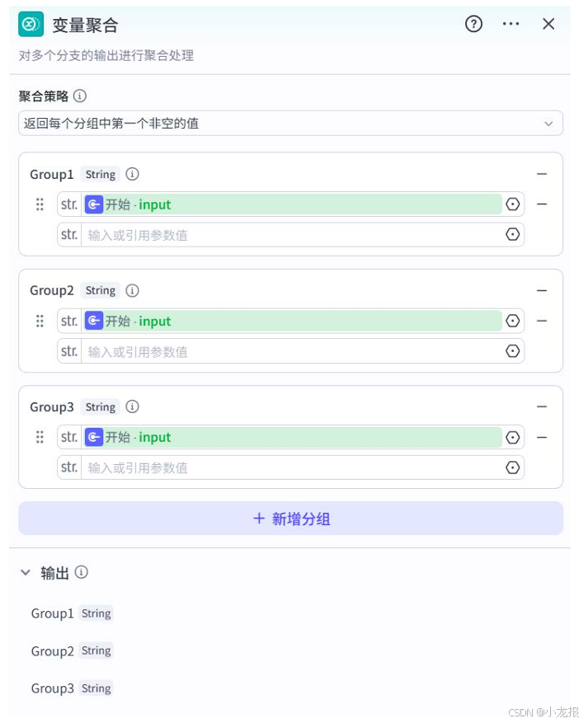
Task: Click the info icon beside 聚合策略 label
Action: (78, 96)
